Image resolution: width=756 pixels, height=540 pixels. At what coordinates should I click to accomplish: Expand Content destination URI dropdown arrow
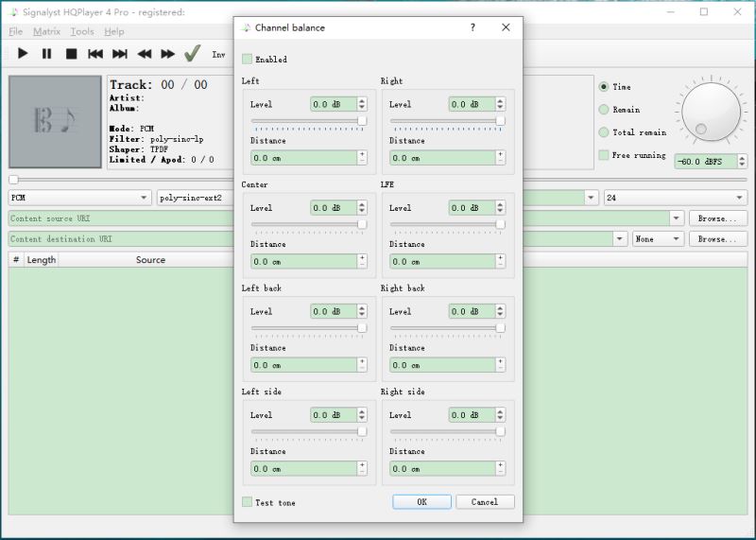pos(620,239)
